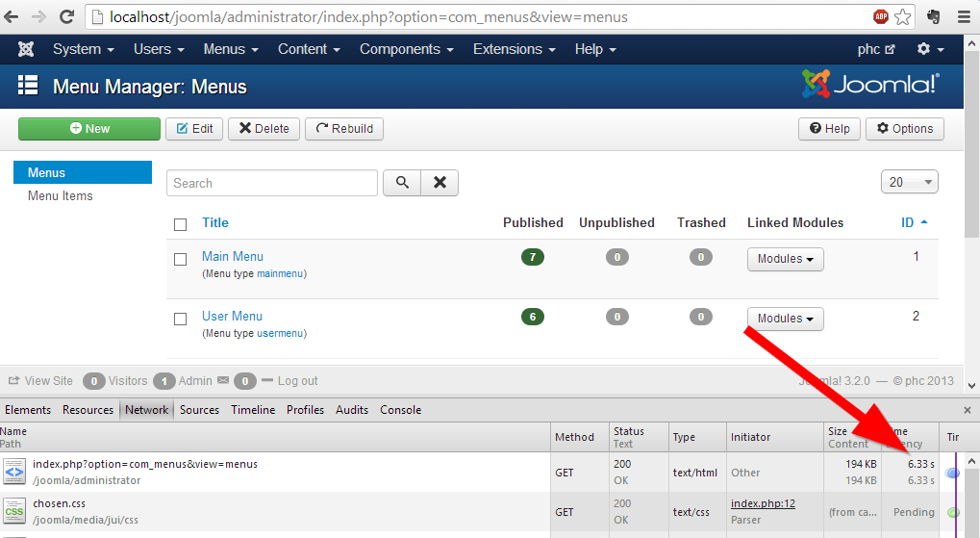Check the User Menu row checkbox
This screenshot has width=980, height=538.
click(180, 320)
